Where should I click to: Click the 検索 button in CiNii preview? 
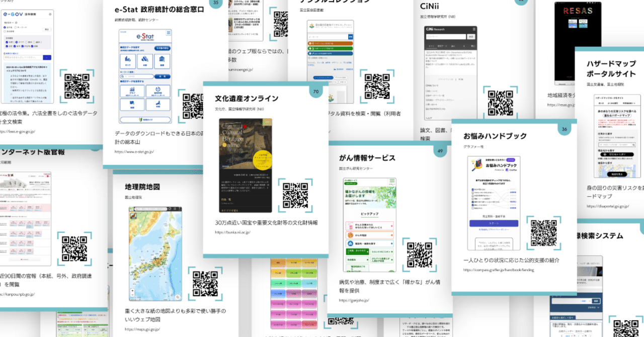(471, 37)
